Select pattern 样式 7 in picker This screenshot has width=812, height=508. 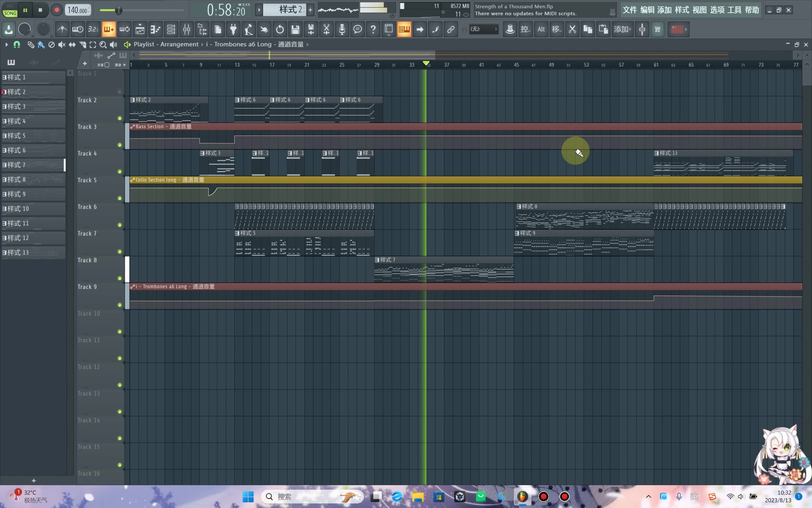pos(33,165)
